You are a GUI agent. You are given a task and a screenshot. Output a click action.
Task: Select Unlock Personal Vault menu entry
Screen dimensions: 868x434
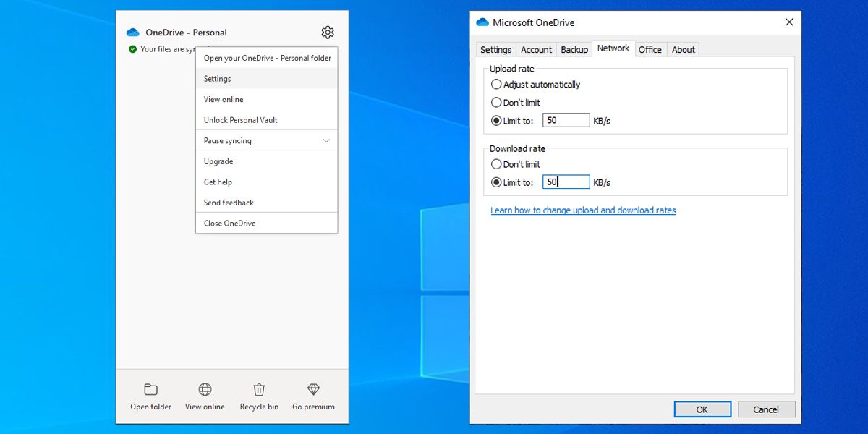[x=241, y=120]
